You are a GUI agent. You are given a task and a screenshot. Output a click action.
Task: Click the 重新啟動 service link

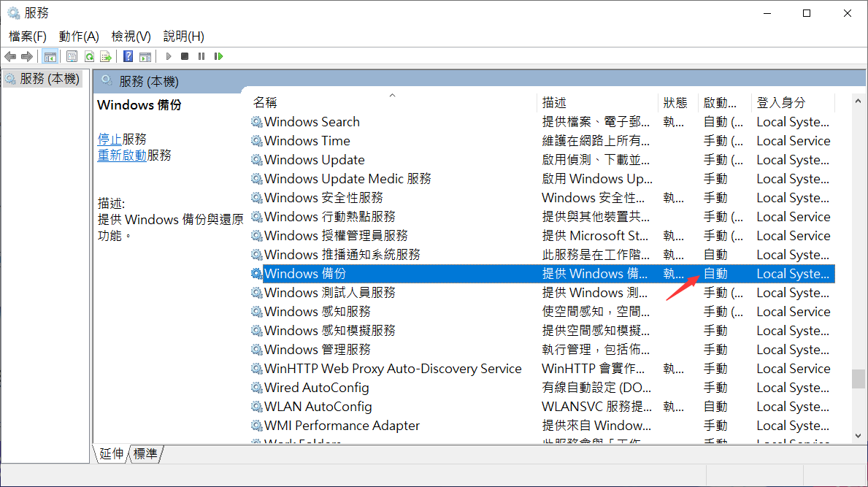tap(122, 155)
